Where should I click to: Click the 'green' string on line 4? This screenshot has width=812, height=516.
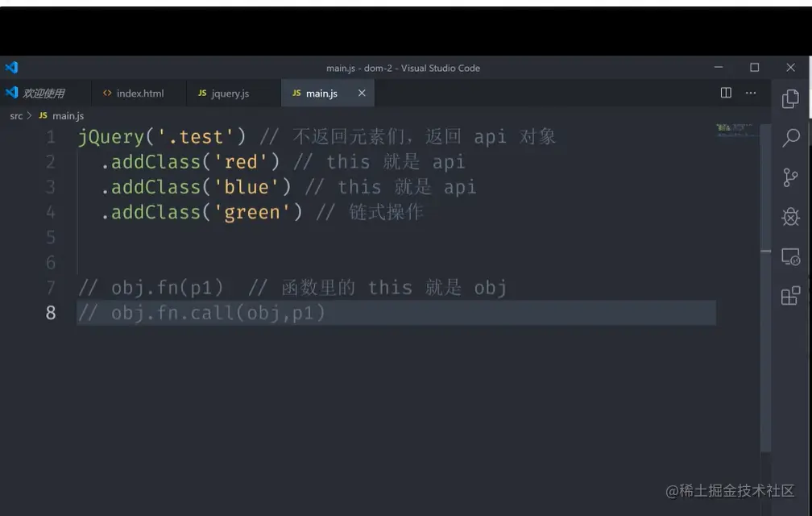[x=251, y=212]
